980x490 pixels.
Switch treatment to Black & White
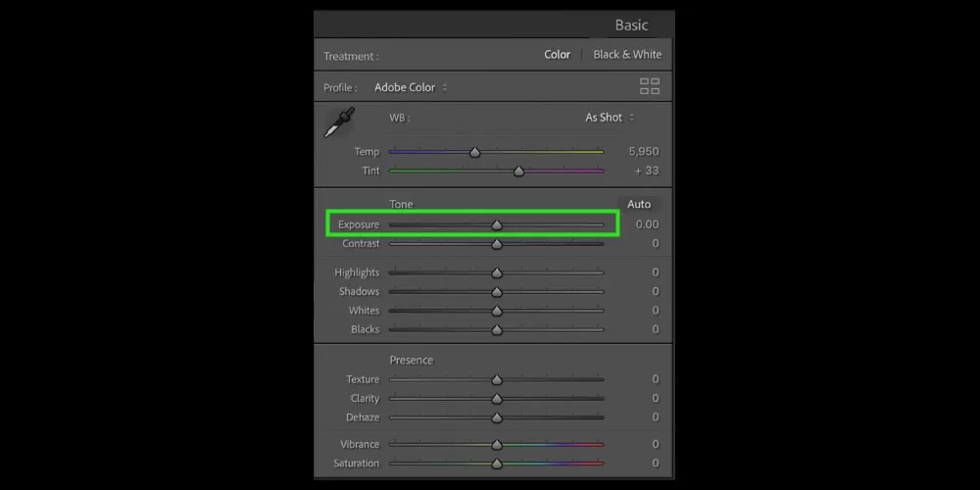(627, 55)
